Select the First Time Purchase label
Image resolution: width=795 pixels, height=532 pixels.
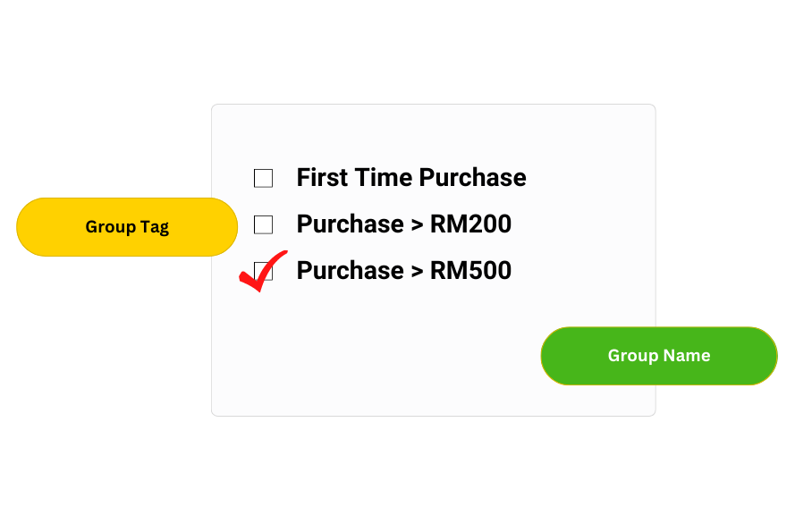click(x=411, y=178)
